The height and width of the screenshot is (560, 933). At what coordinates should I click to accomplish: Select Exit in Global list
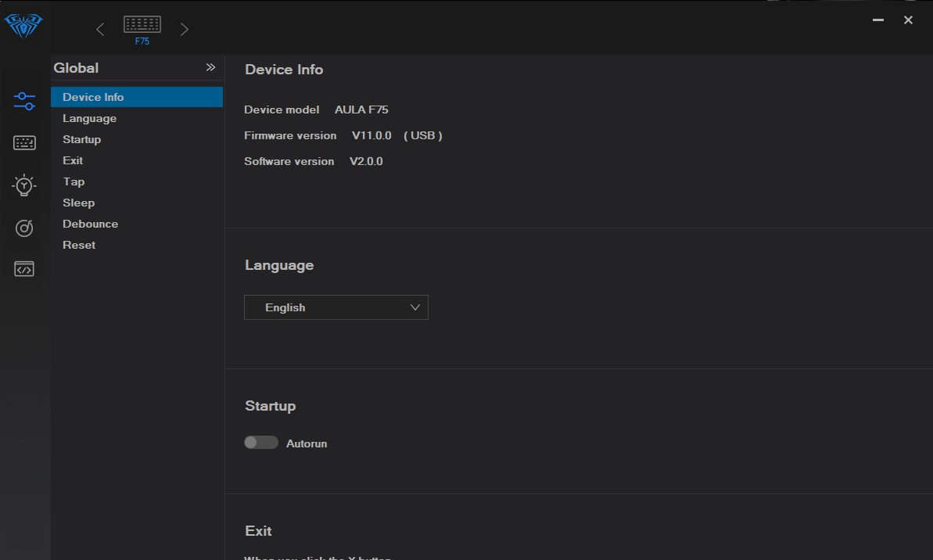tap(137, 160)
